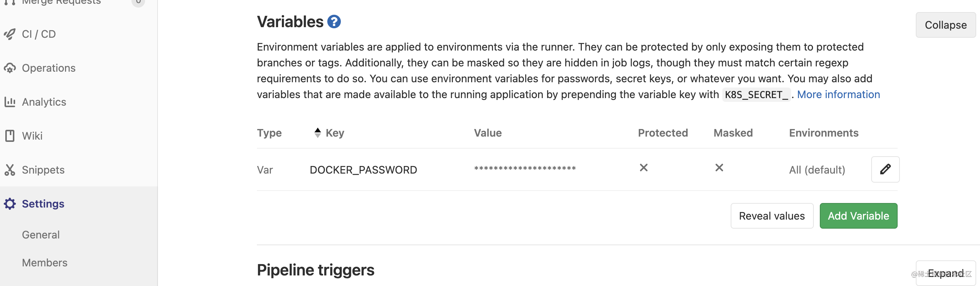The height and width of the screenshot is (286, 980).
Task: Expand the Pipeline triggers section
Action: click(945, 273)
